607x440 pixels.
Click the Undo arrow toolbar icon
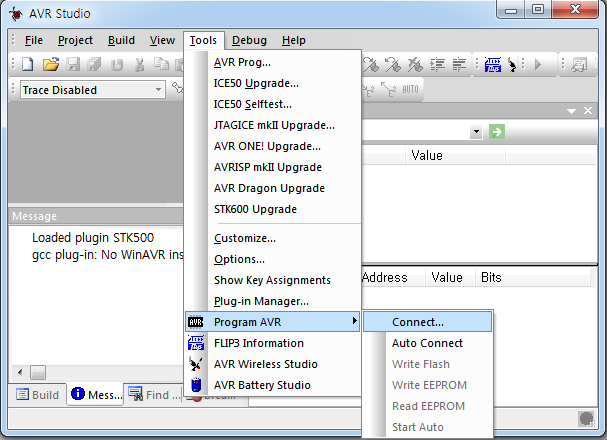pos(117,65)
